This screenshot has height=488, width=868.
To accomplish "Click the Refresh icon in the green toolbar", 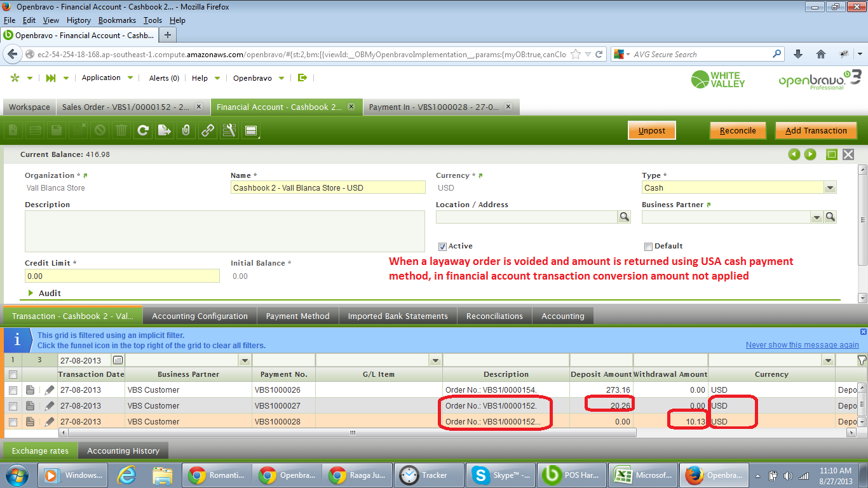I will point(143,131).
